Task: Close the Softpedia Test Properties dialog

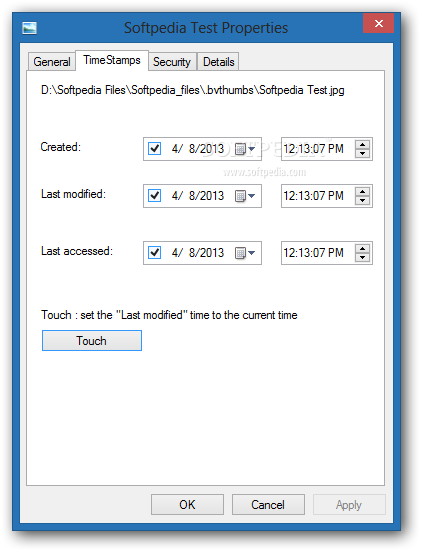Action: pos(378,24)
